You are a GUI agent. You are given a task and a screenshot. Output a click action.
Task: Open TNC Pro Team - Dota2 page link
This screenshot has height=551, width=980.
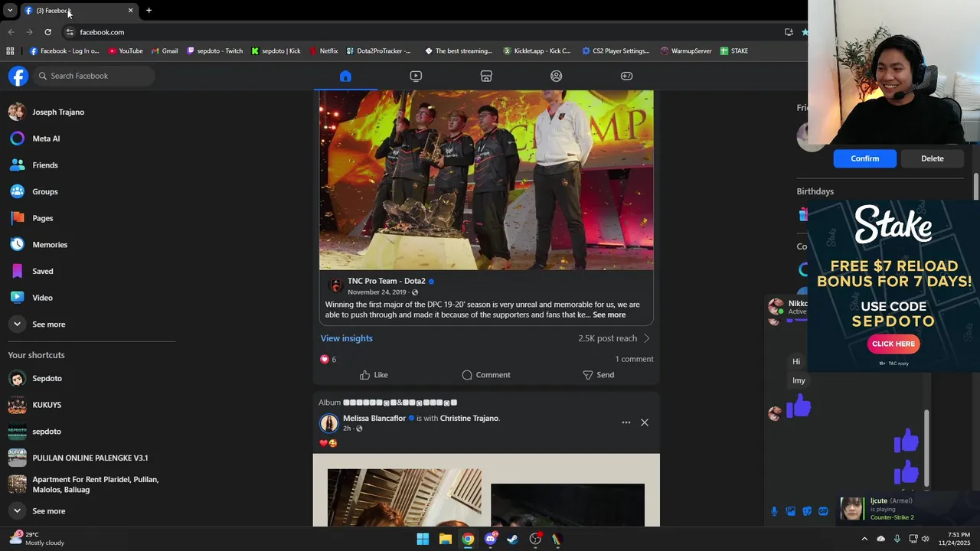(x=386, y=281)
